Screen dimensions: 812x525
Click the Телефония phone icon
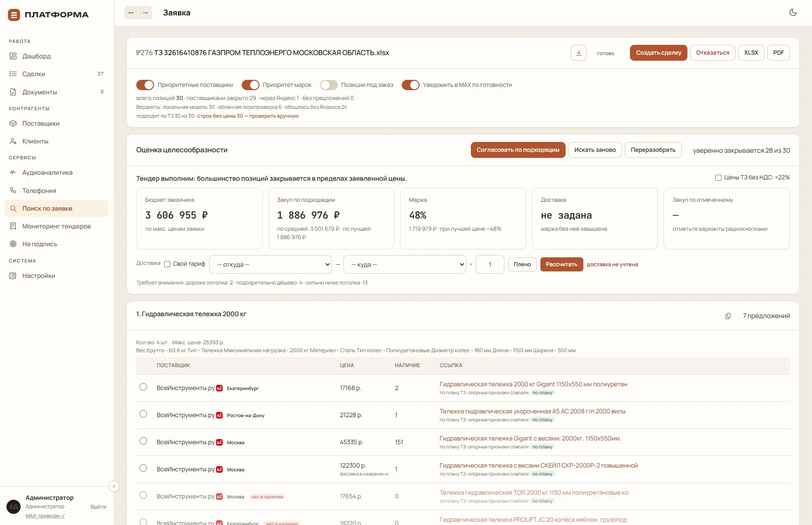(x=13, y=191)
